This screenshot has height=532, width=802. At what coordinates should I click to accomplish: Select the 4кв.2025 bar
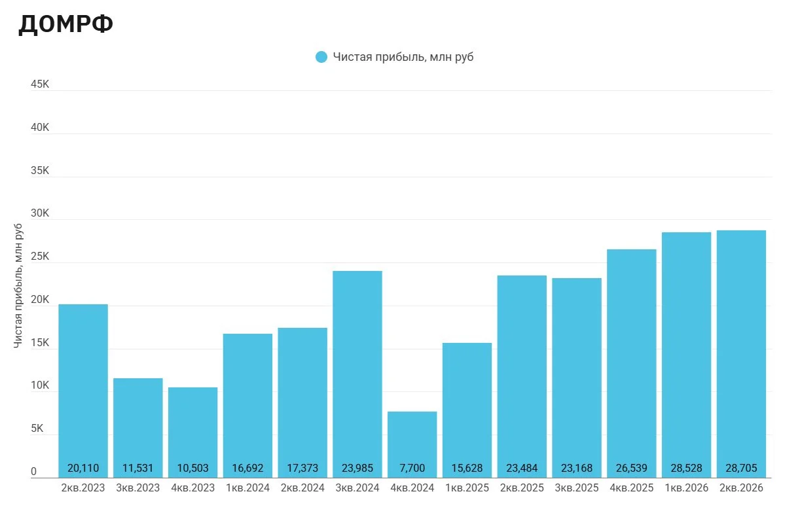click(632, 363)
